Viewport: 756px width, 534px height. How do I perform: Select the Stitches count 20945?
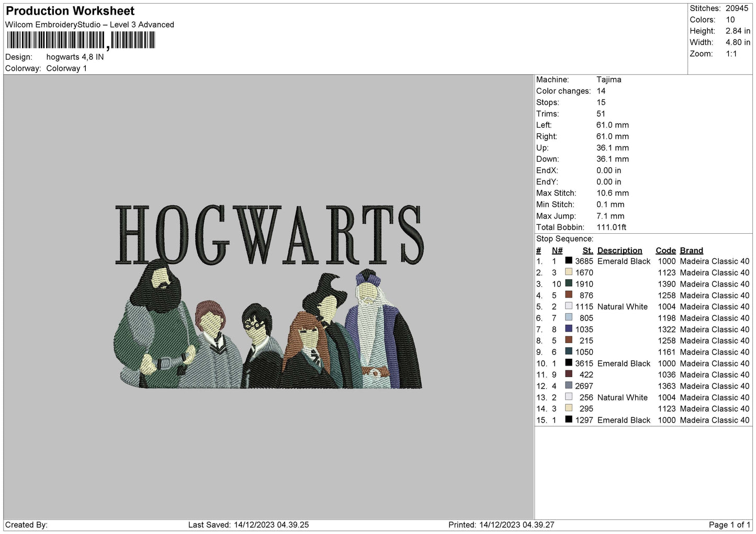[x=737, y=8]
